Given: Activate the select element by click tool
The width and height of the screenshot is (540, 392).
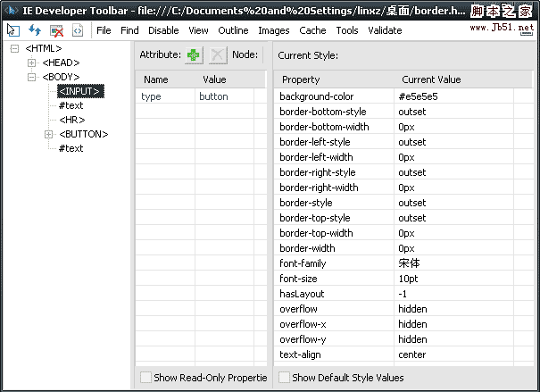Looking at the screenshot, I should [13, 30].
